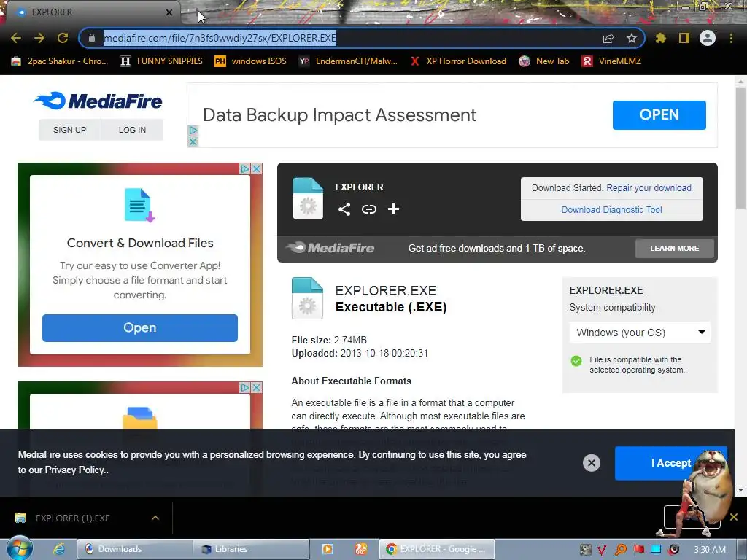Open the XP Horror Download bookmark
Viewport: 747px width, 560px height.
(x=458, y=61)
